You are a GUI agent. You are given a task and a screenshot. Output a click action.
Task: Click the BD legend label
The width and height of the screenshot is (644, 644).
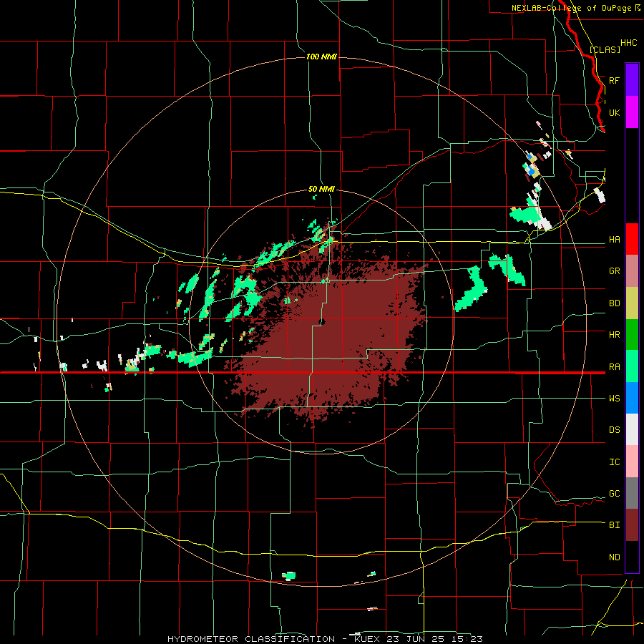click(614, 303)
